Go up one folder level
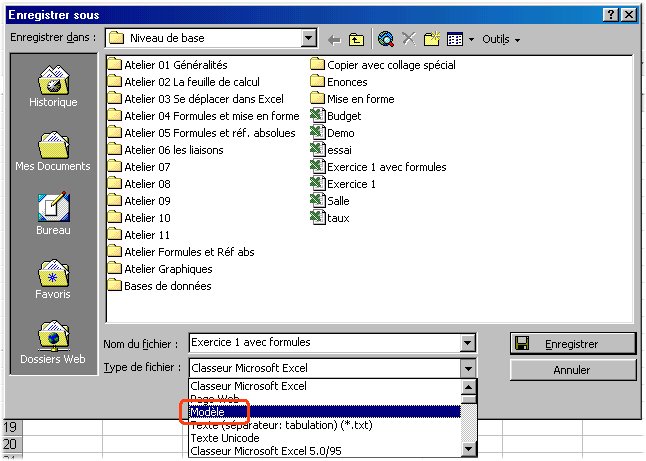Screen dimensions: 646x461 (356, 40)
